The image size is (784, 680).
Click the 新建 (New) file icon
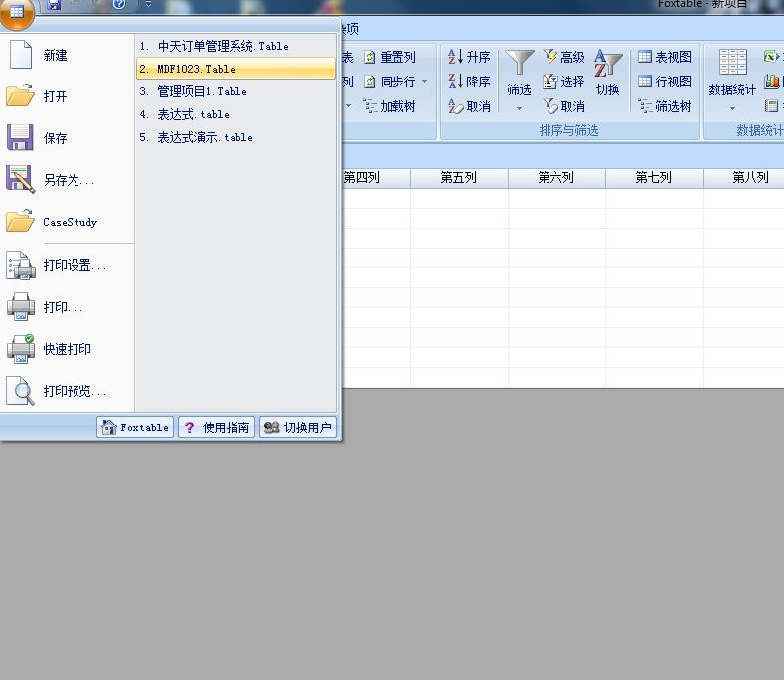pos(21,56)
